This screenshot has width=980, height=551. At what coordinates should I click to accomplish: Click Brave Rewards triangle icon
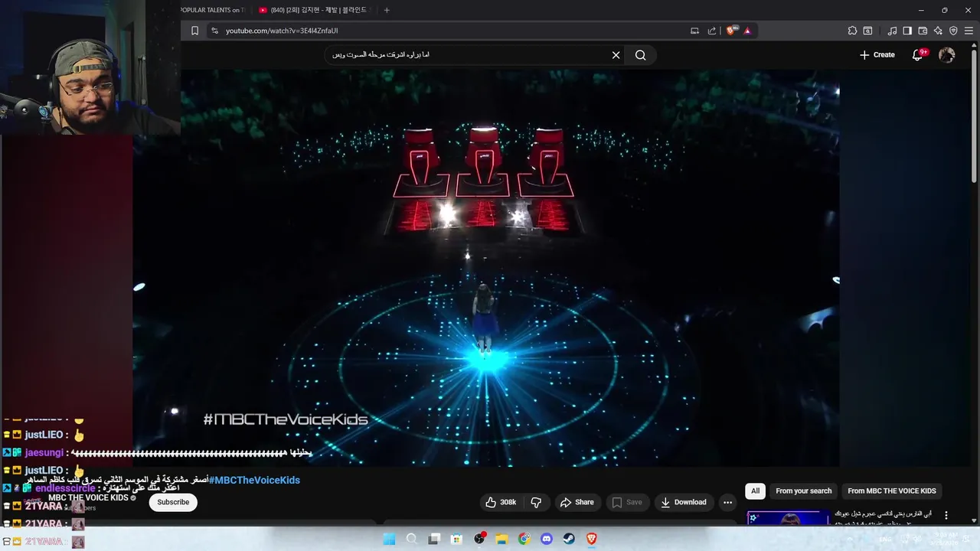pos(747,31)
